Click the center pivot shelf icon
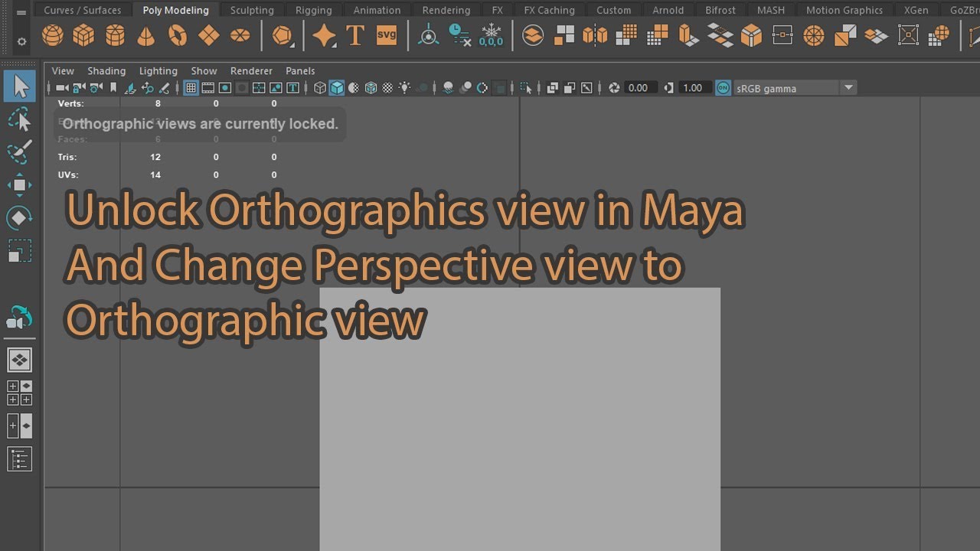 [429, 35]
